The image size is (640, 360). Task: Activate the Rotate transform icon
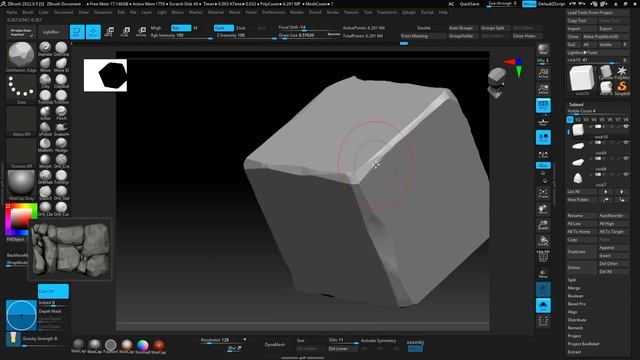(141, 32)
